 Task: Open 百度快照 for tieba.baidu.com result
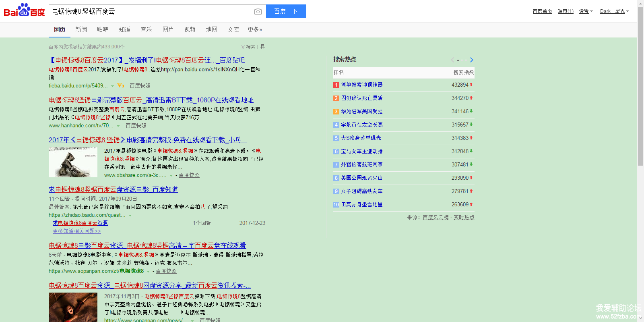tap(140, 85)
